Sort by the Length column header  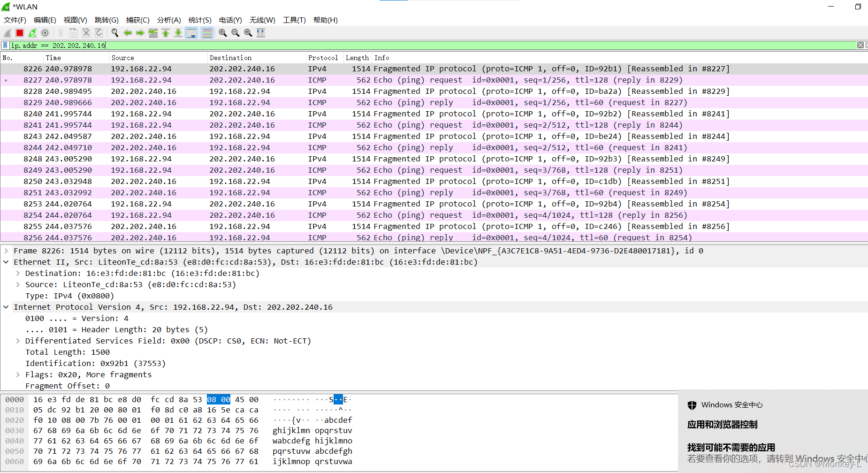(x=358, y=58)
